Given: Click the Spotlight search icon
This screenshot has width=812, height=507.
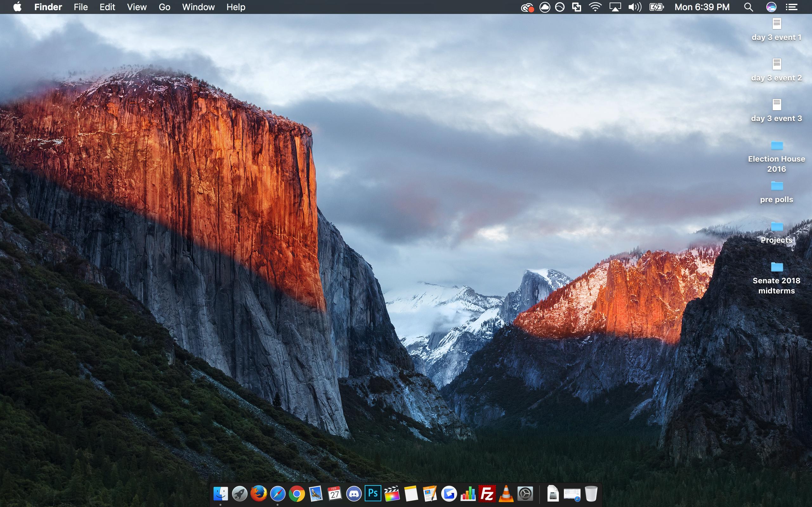Looking at the screenshot, I should pos(748,7).
